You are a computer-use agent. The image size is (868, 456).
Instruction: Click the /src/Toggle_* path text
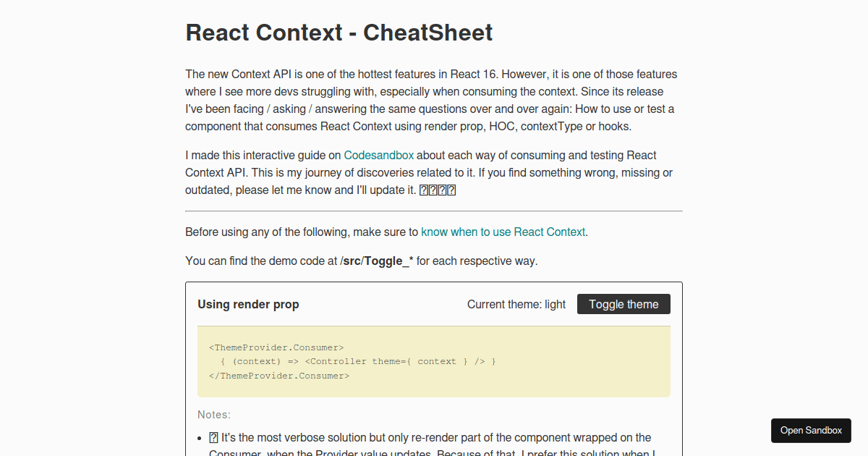(376, 261)
